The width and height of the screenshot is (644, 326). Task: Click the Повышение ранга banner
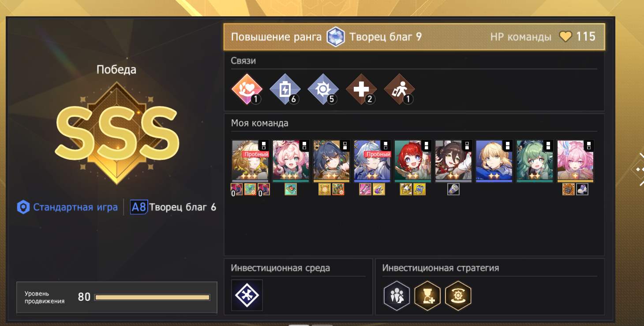[414, 37]
